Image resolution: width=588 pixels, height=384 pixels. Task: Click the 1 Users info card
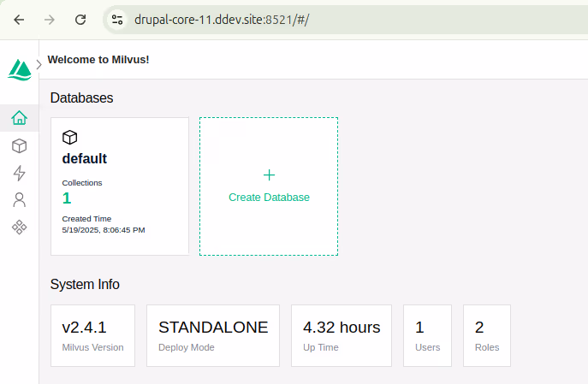tap(427, 335)
